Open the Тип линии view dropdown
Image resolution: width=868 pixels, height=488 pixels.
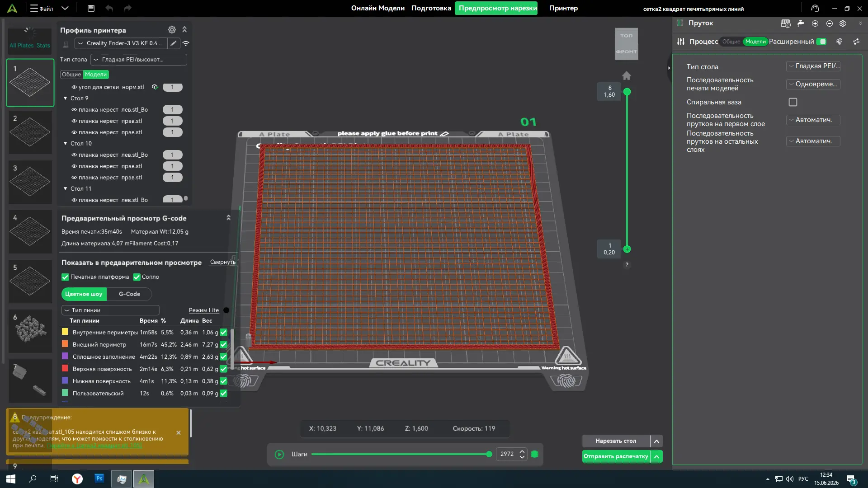coord(110,310)
